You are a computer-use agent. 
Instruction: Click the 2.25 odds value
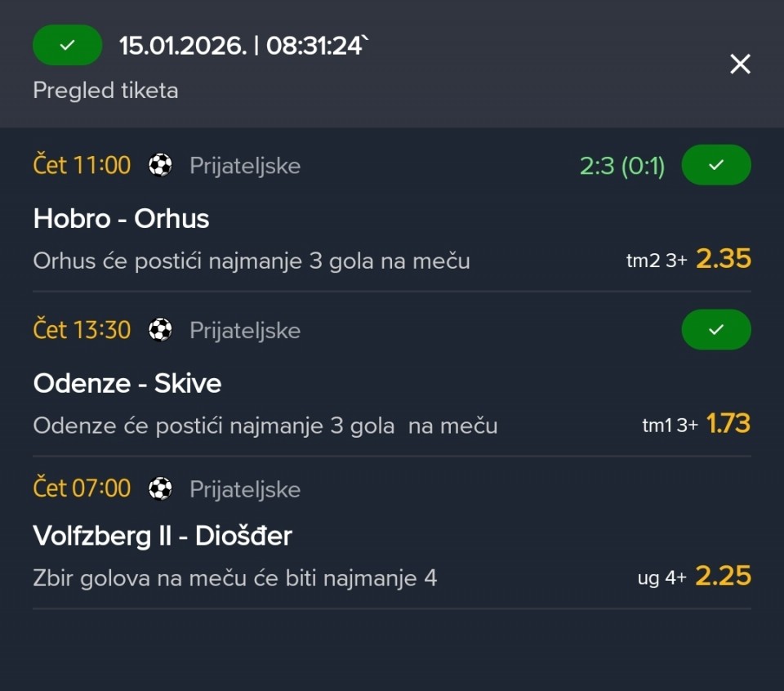click(723, 577)
